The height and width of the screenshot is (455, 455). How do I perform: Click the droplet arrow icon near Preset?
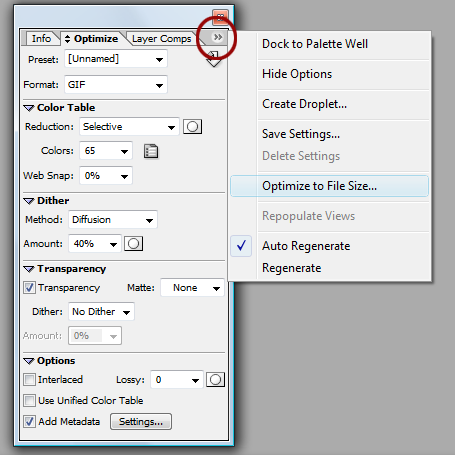[x=213, y=59]
